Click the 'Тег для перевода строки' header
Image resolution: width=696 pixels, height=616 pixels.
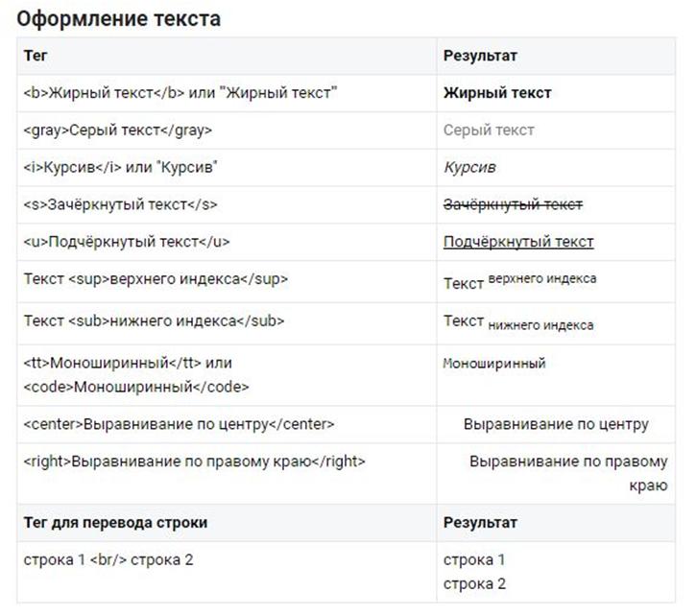coord(115,522)
